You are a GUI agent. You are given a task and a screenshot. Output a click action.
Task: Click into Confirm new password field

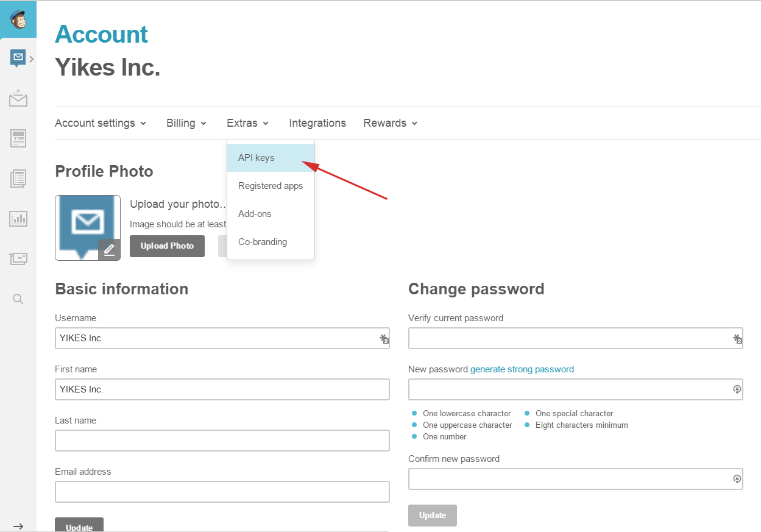(576, 479)
